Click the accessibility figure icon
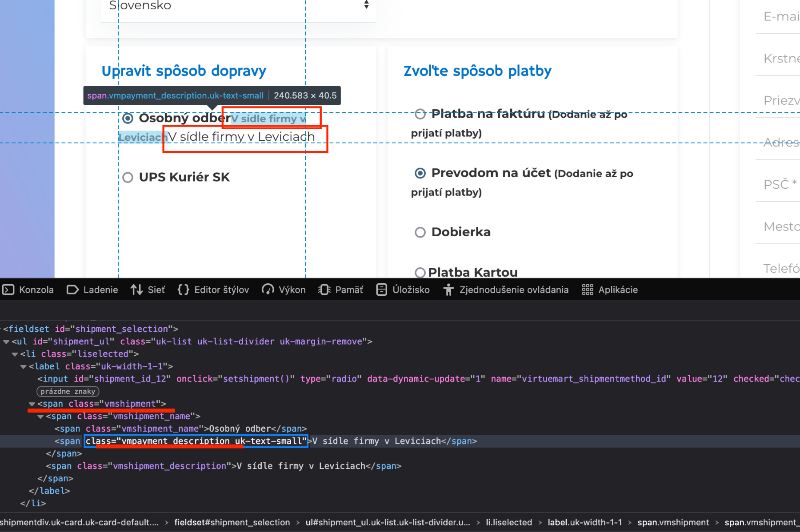800x532 pixels. [448, 290]
